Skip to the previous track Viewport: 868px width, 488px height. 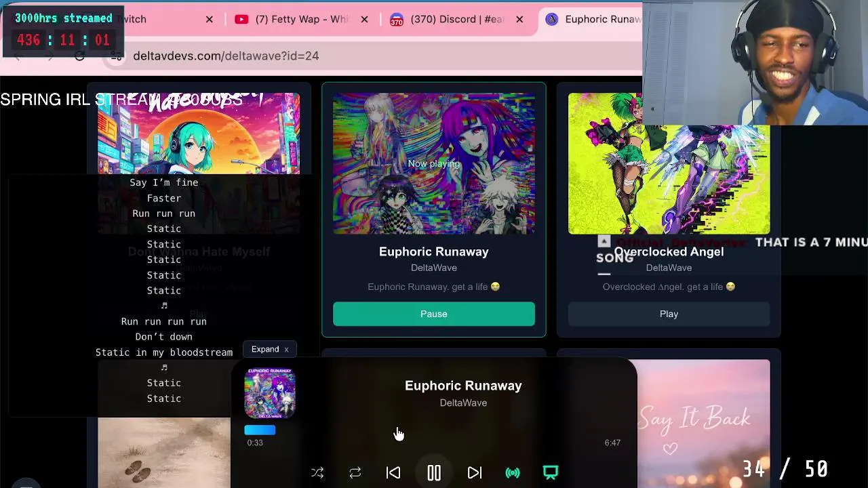point(393,472)
